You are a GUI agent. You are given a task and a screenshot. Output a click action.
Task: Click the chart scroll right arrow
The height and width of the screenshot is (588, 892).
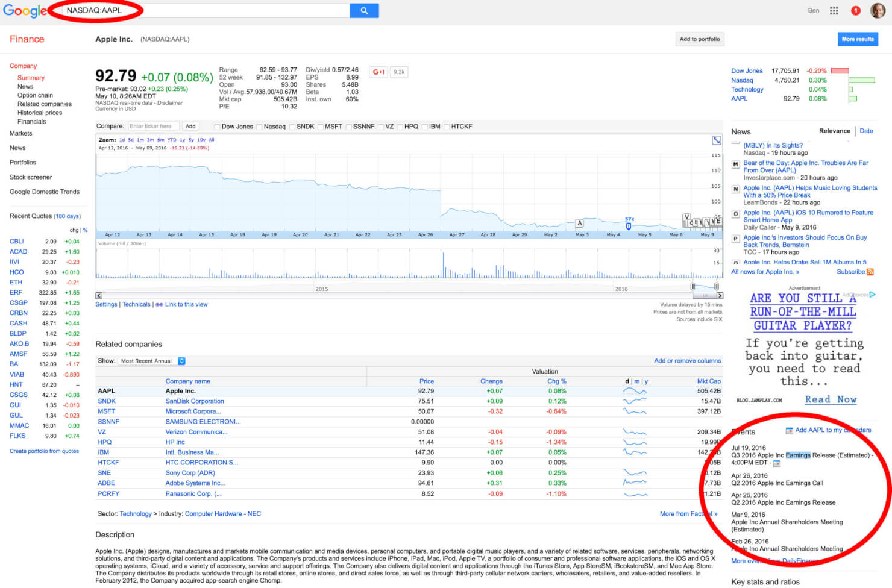click(x=720, y=296)
